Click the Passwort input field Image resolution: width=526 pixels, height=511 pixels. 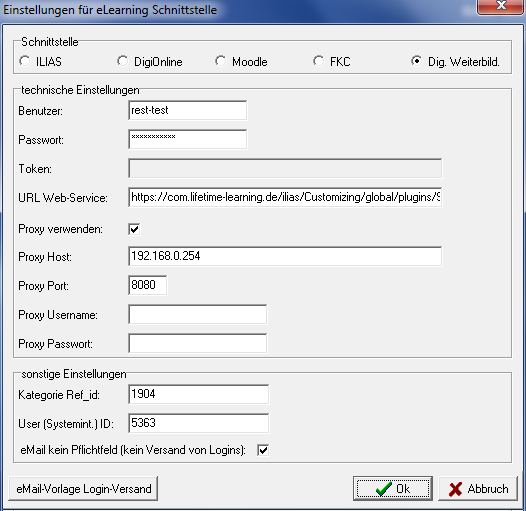[188, 139]
